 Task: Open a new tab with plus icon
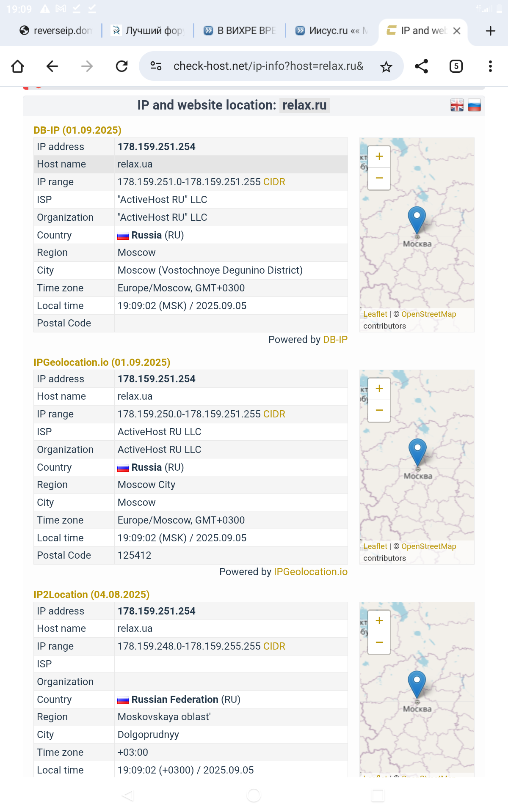coord(490,31)
